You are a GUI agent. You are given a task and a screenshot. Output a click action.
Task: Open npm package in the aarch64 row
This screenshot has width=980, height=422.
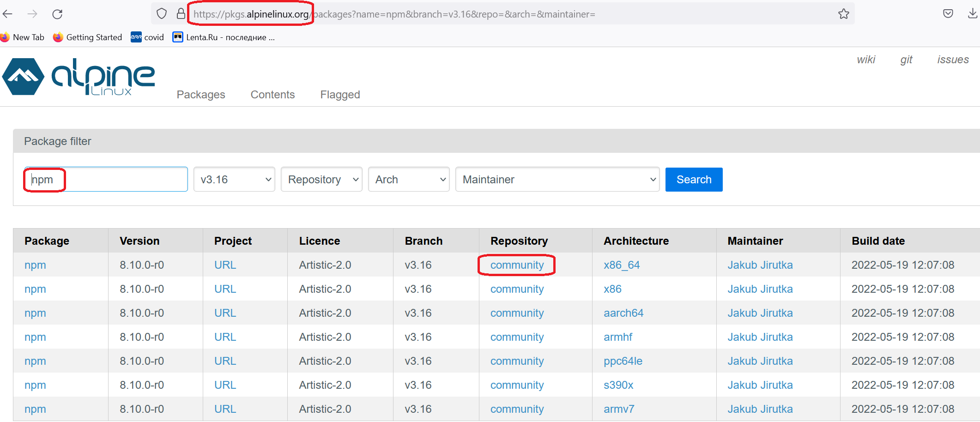[x=35, y=313]
